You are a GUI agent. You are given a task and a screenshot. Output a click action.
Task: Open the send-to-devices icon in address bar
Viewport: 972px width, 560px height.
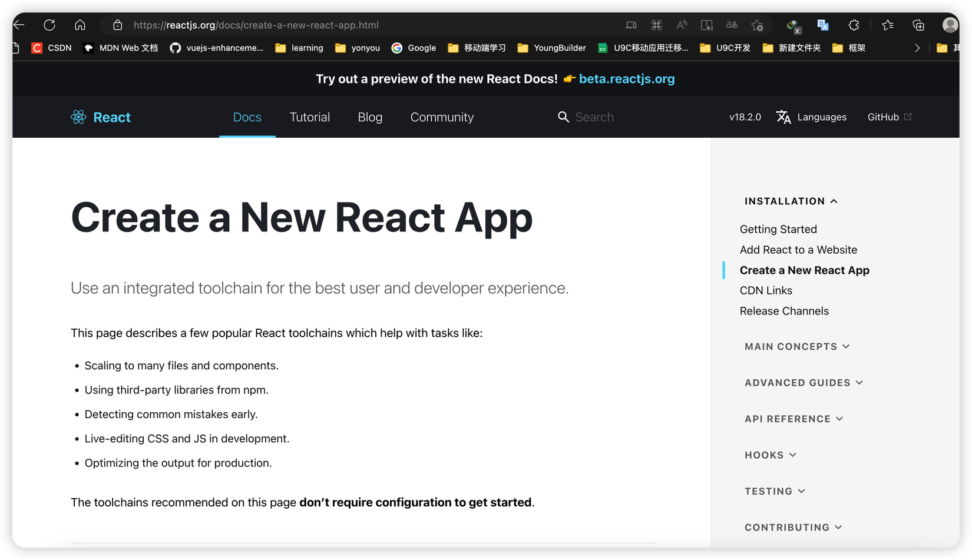tap(632, 25)
